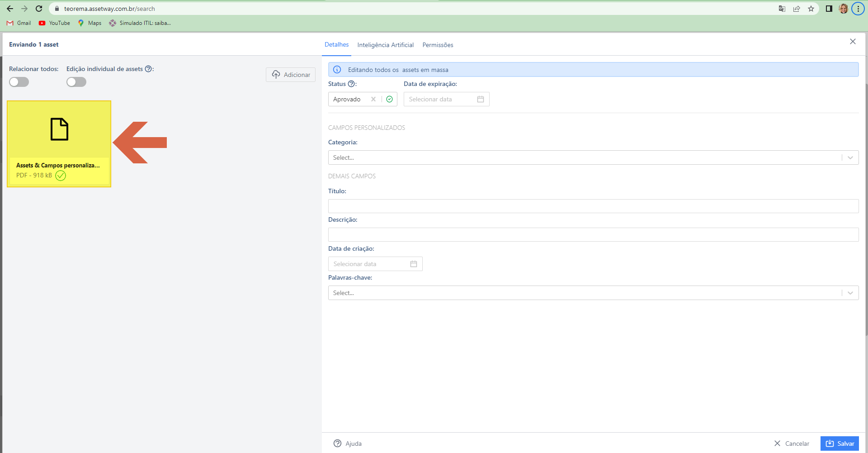Click the browser forward arrow
This screenshot has width=868, height=453.
pos(24,9)
